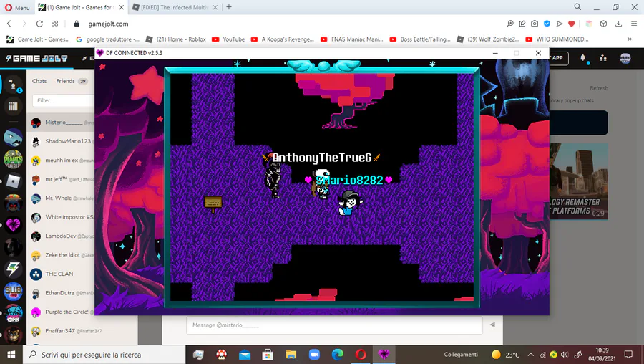Image resolution: width=644 pixels, height=364 pixels.
Task: Open the Opera Menu button
Action: 17,7
